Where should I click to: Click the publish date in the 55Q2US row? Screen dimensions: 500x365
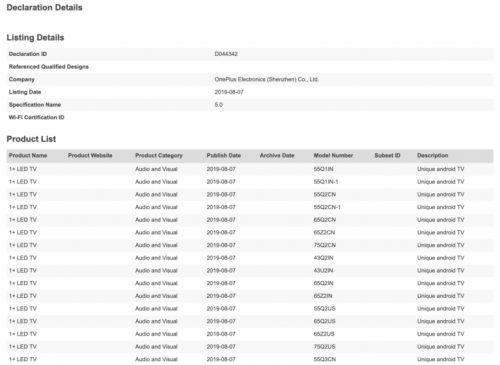click(x=221, y=308)
